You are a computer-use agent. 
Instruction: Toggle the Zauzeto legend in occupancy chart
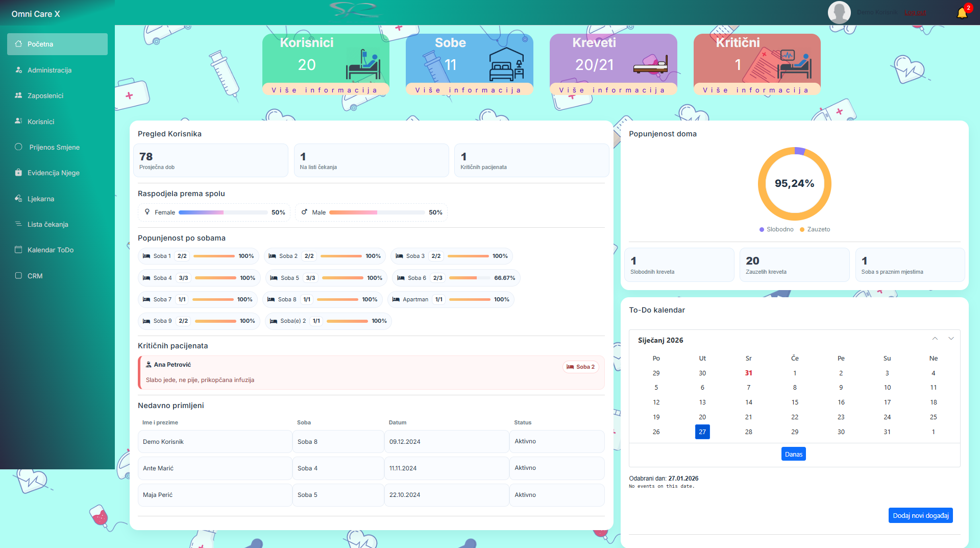point(815,229)
